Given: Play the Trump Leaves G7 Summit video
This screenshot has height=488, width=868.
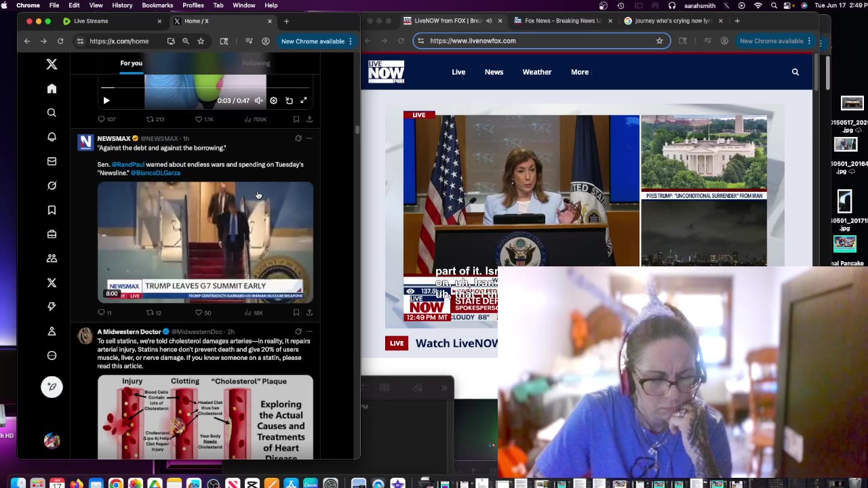Looking at the screenshot, I should [x=205, y=242].
